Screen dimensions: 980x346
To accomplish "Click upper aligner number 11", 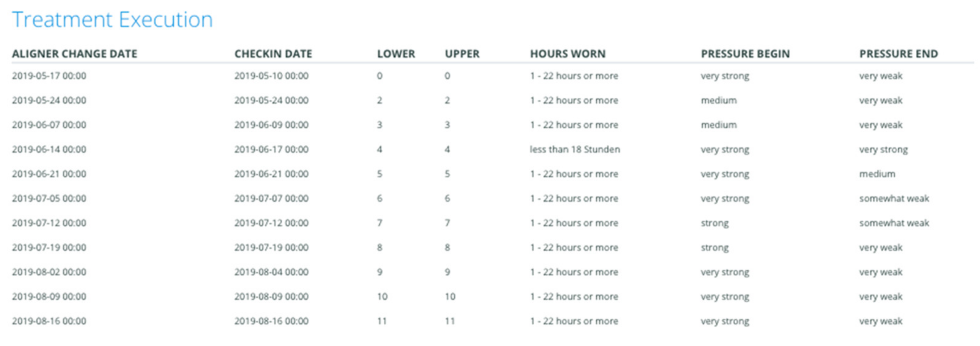I will pyautogui.click(x=450, y=321).
